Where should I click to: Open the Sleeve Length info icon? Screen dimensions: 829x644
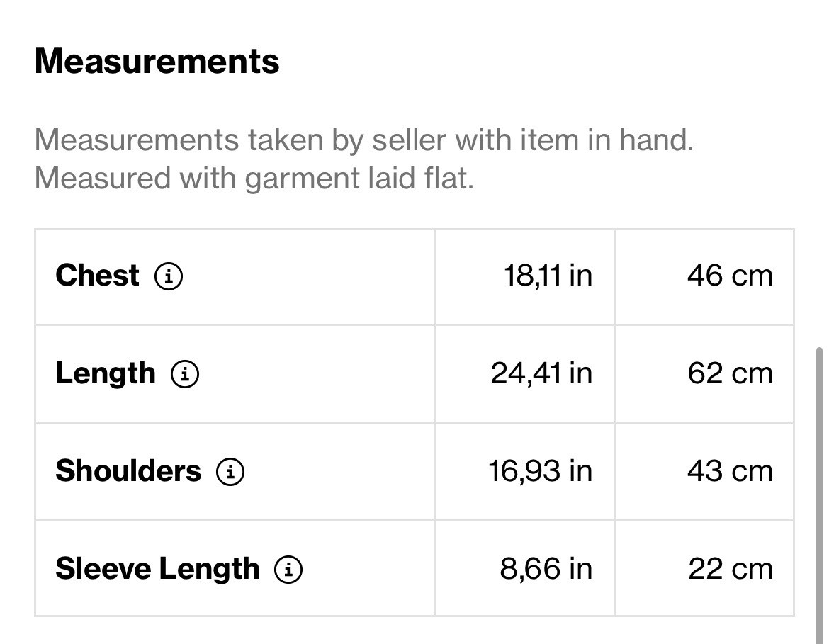(x=288, y=569)
